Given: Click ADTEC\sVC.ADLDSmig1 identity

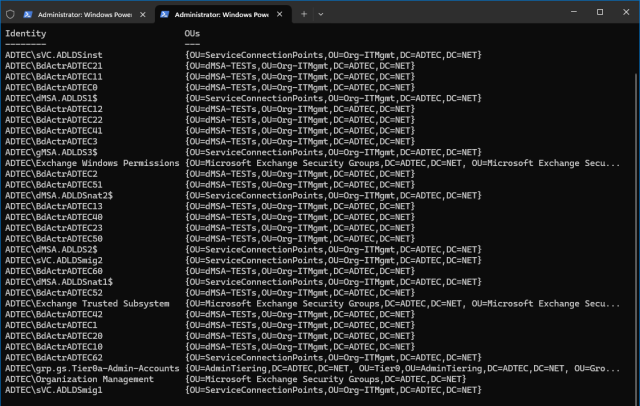Looking at the screenshot, I should tap(53, 390).
